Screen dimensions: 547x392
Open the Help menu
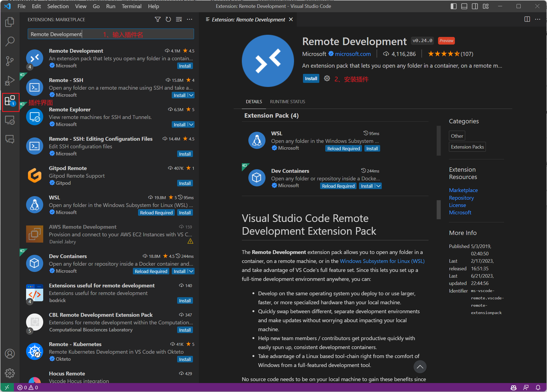click(x=154, y=6)
